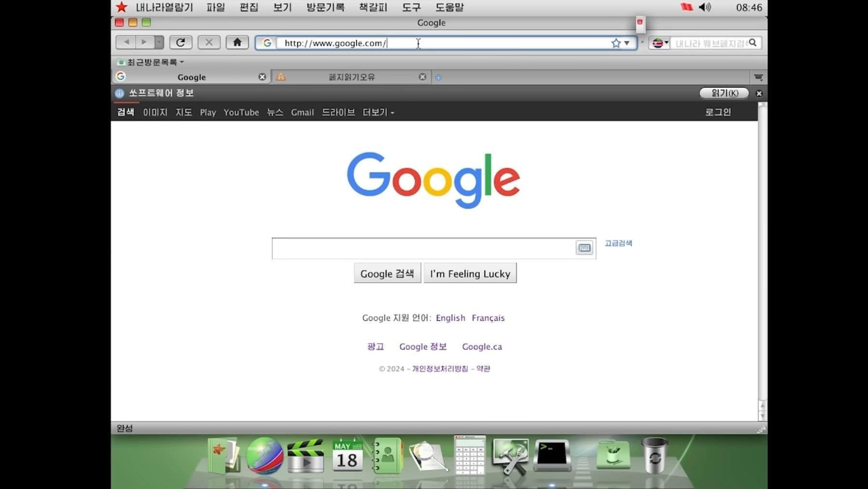868x489 pixels.
Task: Click the bookmark star in address bar
Action: pyautogui.click(x=616, y=43)
